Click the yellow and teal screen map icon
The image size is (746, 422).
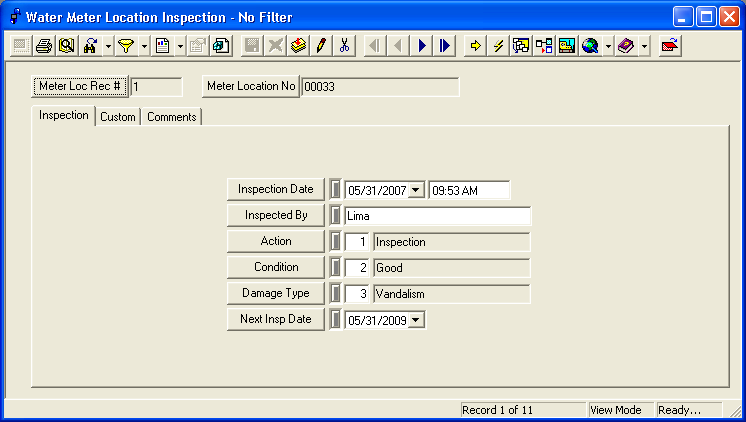click(x=567, y=46)
